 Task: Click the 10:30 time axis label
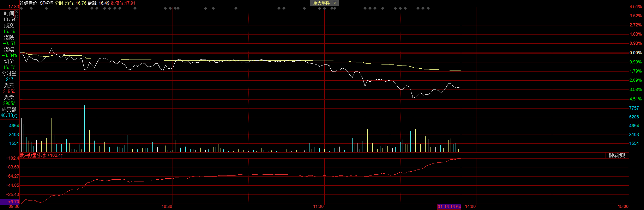pyautogui.click(x=167, y=206)
